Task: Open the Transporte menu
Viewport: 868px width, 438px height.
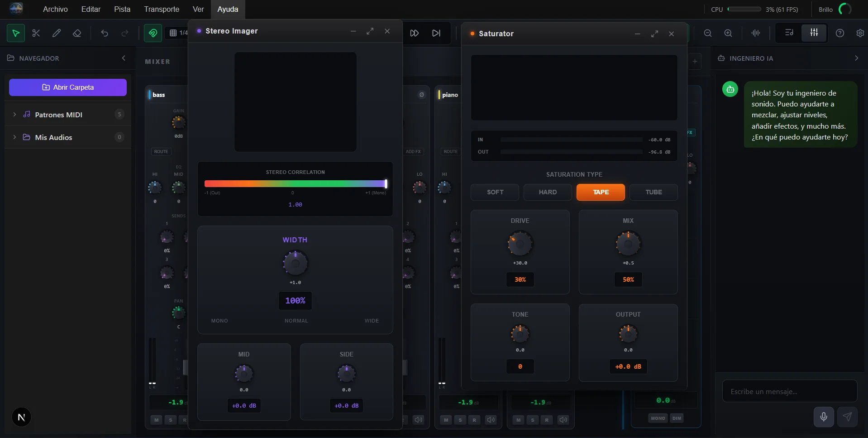Action: [162, 9]
